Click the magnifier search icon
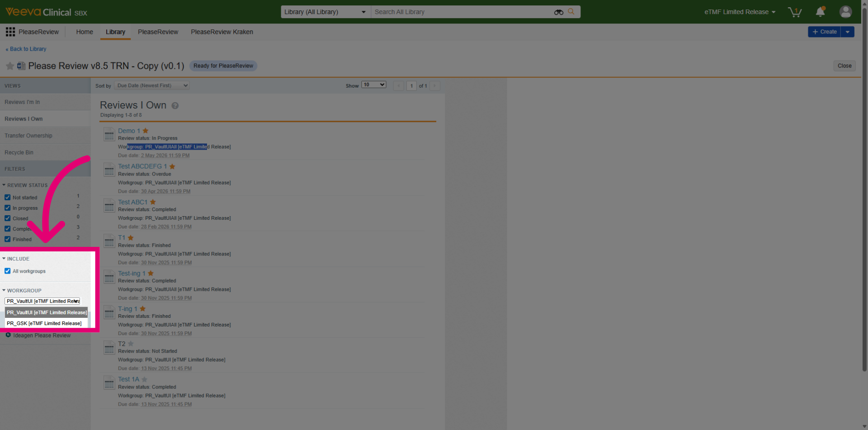 571,12
